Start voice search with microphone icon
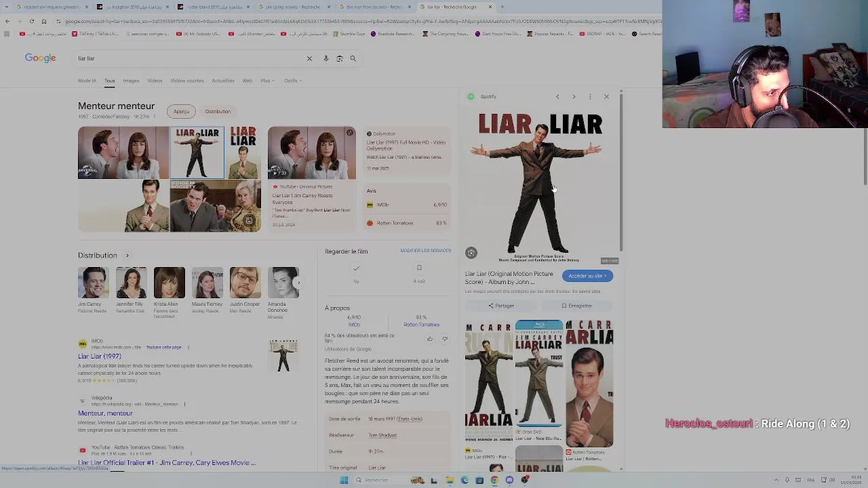The image size is (868, 488). tap(325, 58)
